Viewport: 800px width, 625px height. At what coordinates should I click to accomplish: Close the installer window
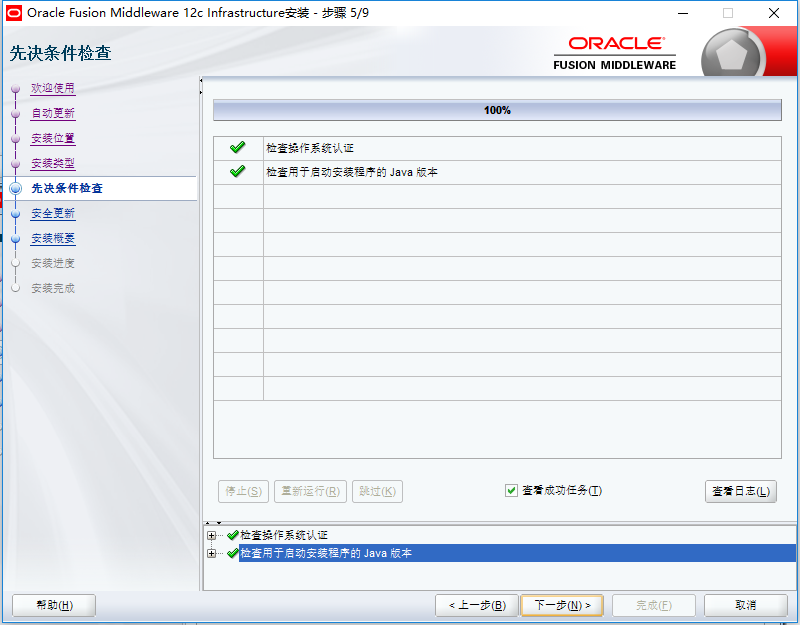coord(774,13)
